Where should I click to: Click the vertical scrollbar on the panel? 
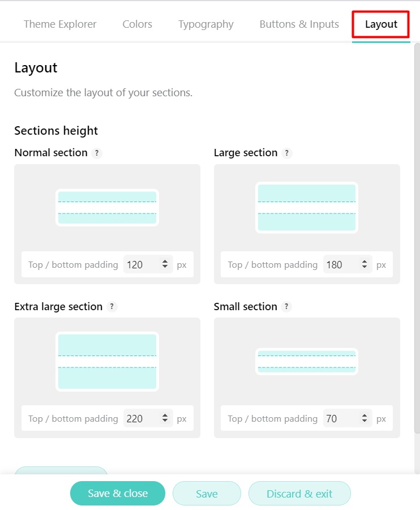pyautogui.click(x=417, y=226)
